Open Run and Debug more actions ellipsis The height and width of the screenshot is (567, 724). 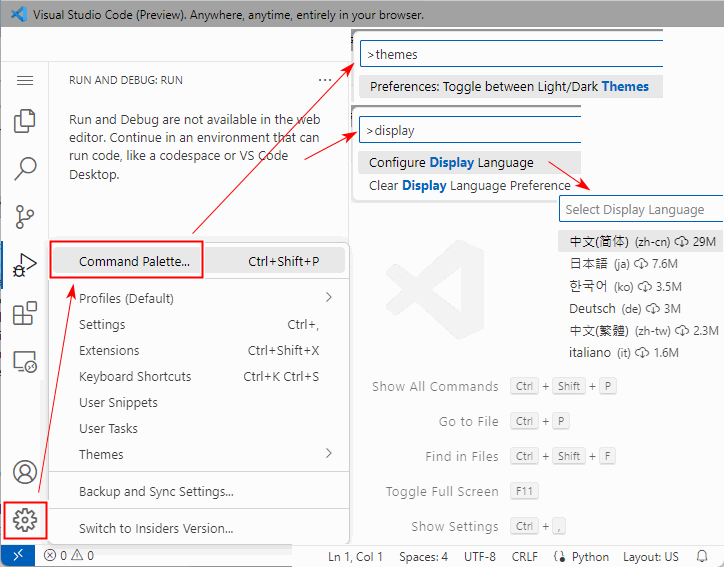[x=324, y=80]
